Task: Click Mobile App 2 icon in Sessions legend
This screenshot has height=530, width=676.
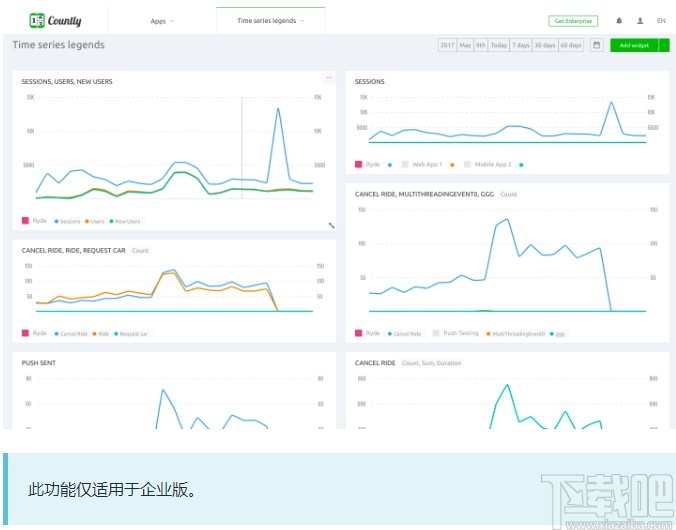Action: tap(467, 164)
